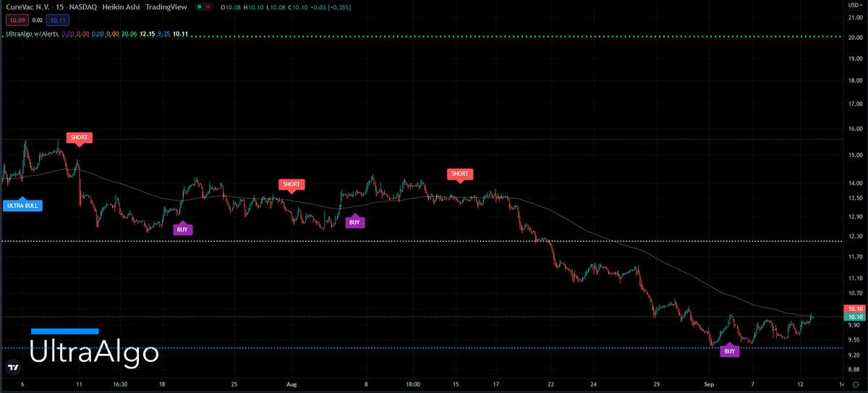Click the green 10.10 price axis label
The image size is (868, 393).
pos(855,316)
